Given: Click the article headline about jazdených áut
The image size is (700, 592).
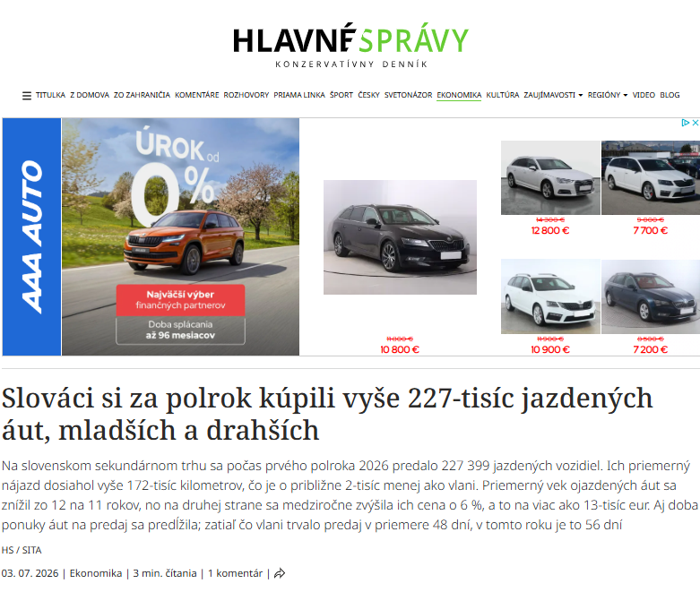Looking at the screenshot, I should (x=327, y=414).
